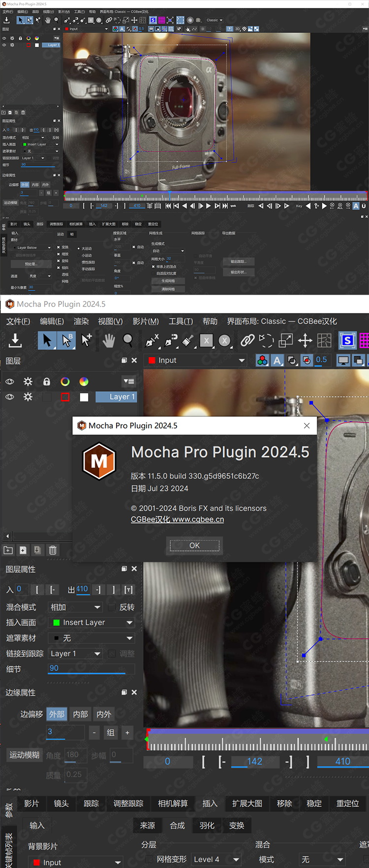Select the rotate tool in enlarged toolbar
The image size is (369, 868).
pyautogui.click(x=266, y=340)
